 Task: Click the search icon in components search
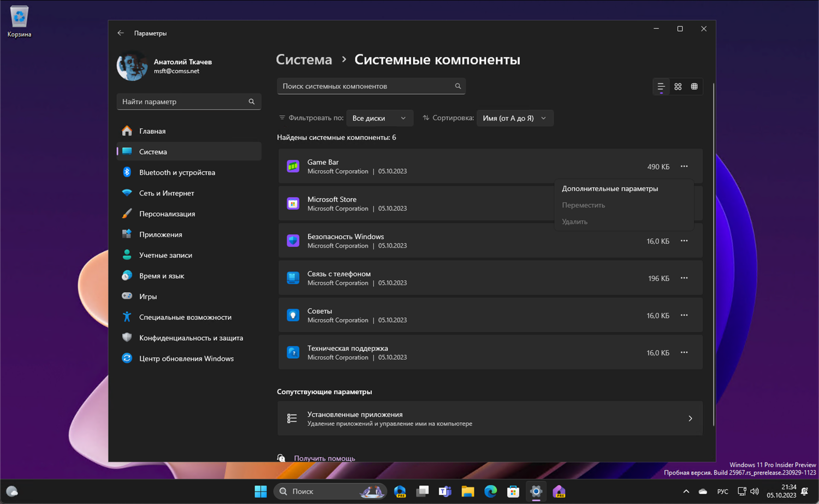point(458,86)
